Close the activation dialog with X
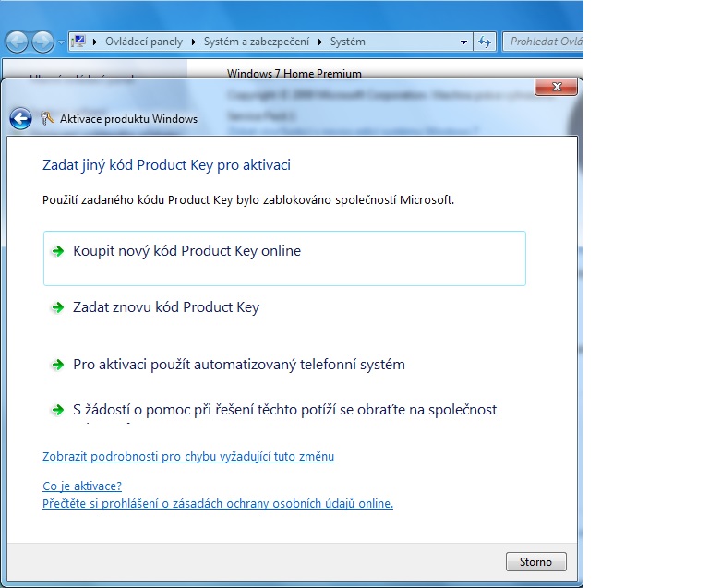Viewport: 709px width, 588px height. coord(556,87)
